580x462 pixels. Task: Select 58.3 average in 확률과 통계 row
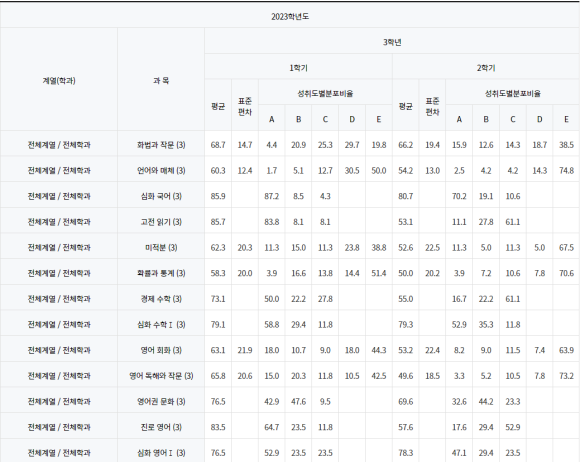click(218, 273)
